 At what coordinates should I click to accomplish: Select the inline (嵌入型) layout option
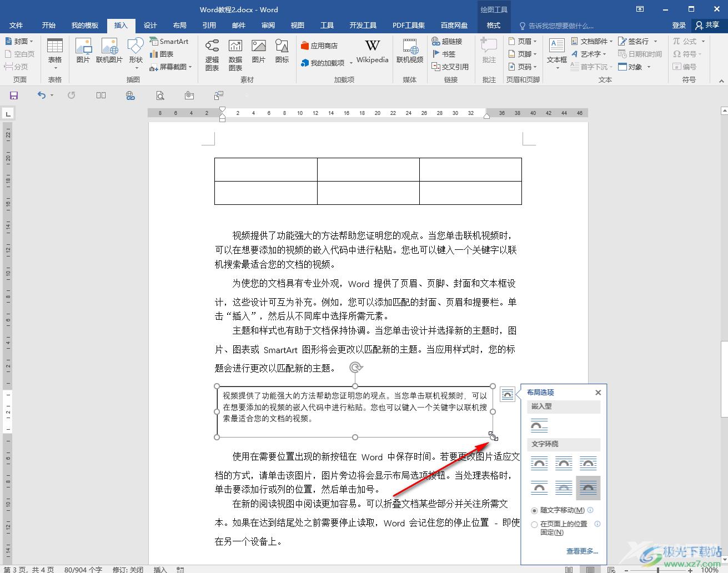(x=539, y=426)
